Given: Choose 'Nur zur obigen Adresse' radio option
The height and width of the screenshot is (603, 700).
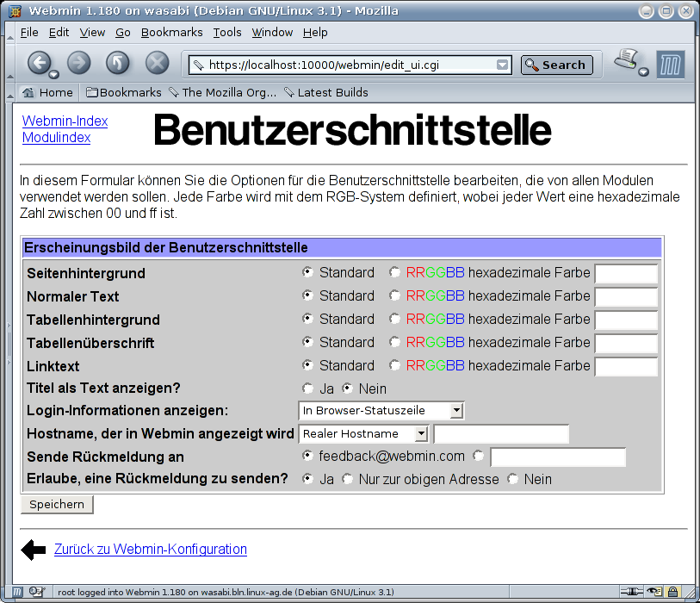Looking at the screenshot, I should click(x=348, y=479).
